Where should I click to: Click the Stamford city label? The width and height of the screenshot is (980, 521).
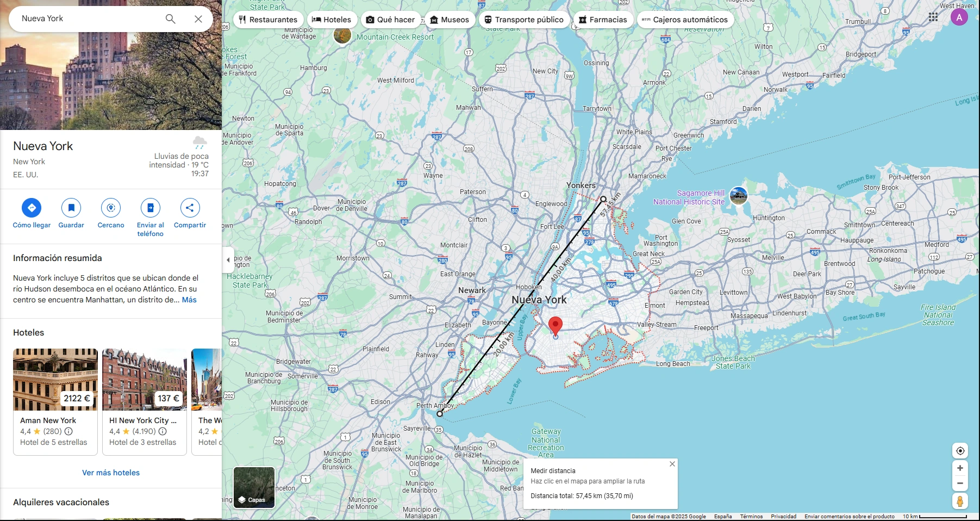coord(723,122)
